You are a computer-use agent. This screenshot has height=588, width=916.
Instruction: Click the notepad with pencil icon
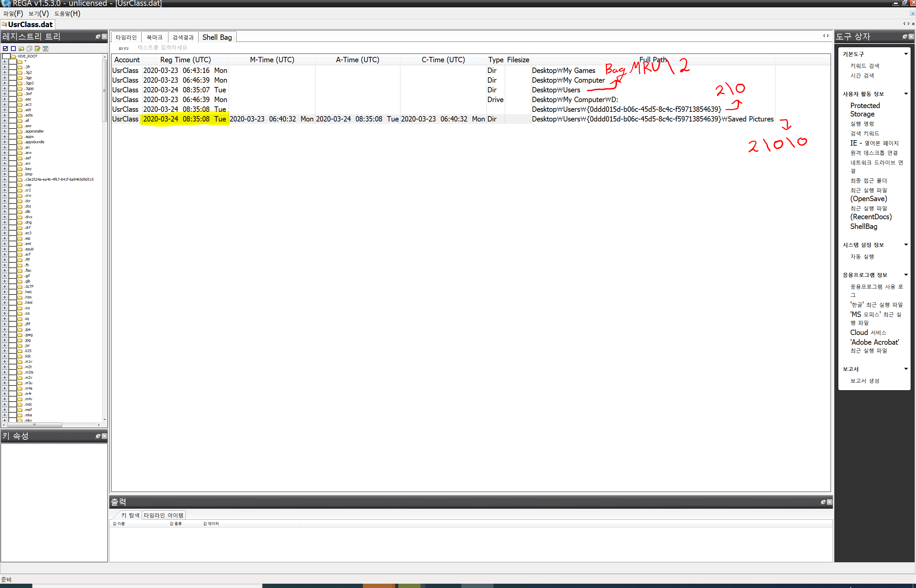pos(37,49)
